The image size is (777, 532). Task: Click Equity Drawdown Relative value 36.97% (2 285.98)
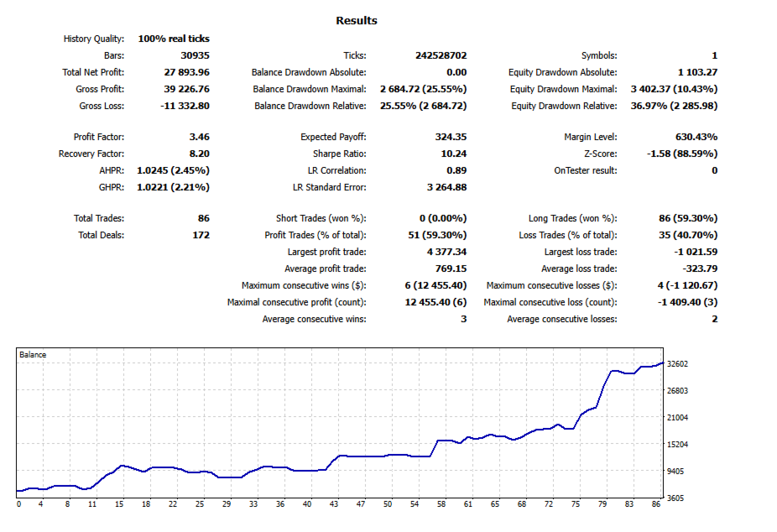[x=674, y=106]
